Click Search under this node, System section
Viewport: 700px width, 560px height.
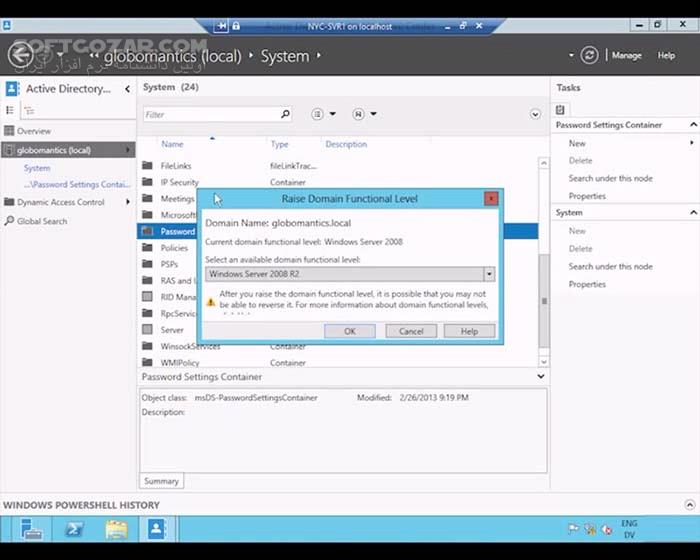point(610,266)
